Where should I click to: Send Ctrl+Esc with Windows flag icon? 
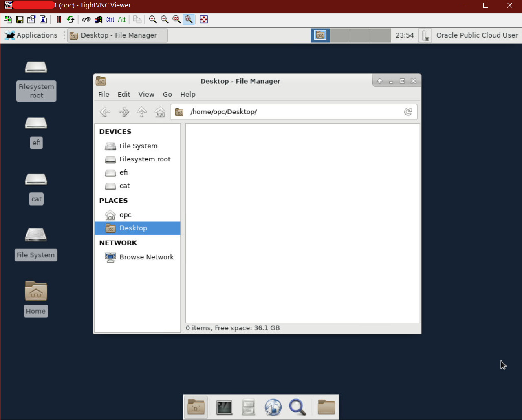click(98, 20)
